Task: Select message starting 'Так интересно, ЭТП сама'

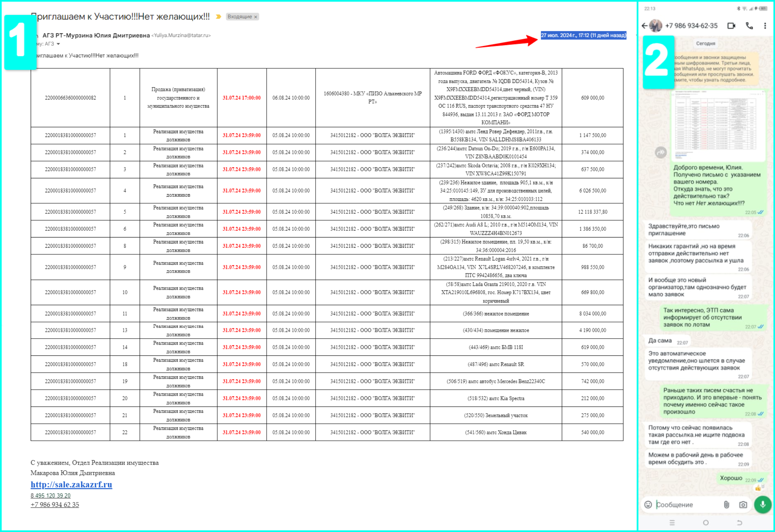Action: [713, 318]
